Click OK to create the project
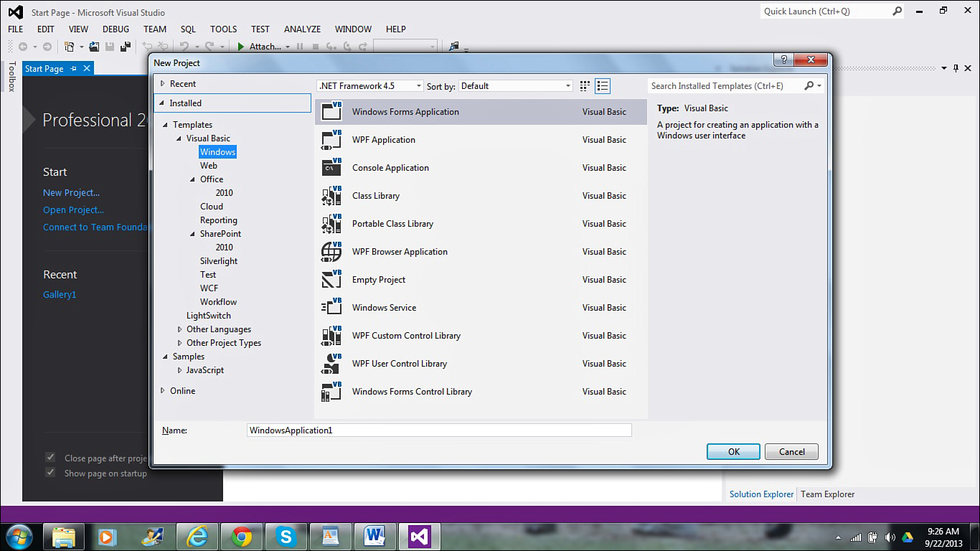This screenshot has width=980, height=551. [x=734, y=452]
